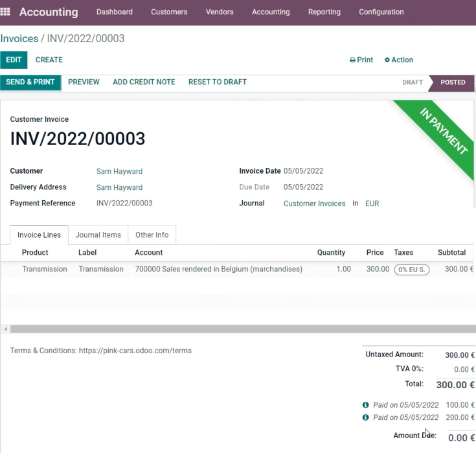Open Delivery Address link Sam Hayward

(119, 187)
